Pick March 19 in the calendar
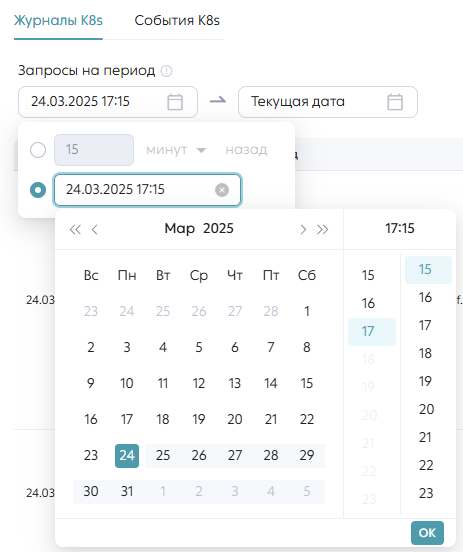This screenshot has width=463, height=552. point(199,420)
